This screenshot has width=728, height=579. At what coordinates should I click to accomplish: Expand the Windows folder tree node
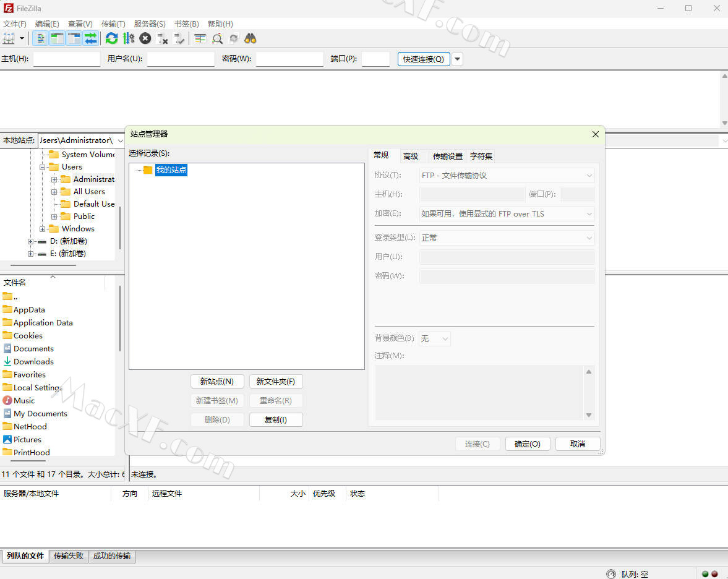(x=42, y=229)
